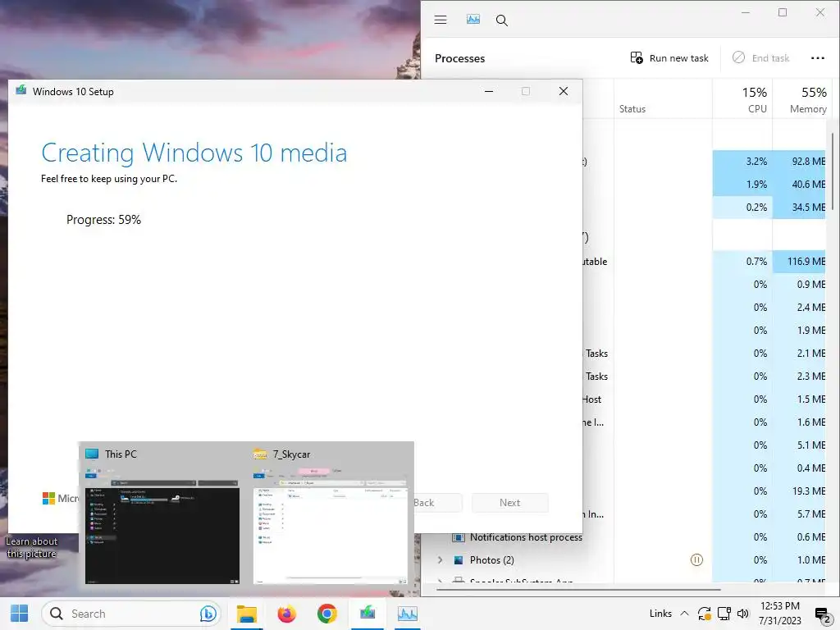This screenshot has width=840, height=630.
Task: Click the End task button
Action: tap(760, 58)
